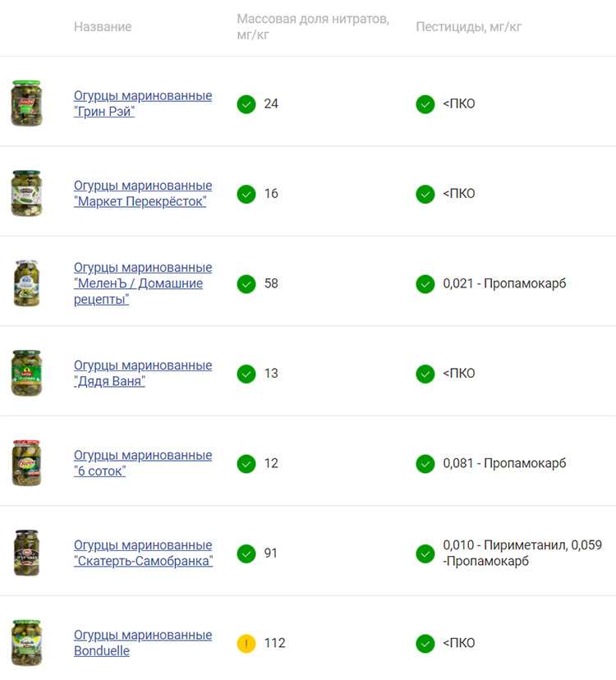Click the yellow warning icon beside 112
The width and height of the screenshot is (616, 680).
[x=246, y=644]
